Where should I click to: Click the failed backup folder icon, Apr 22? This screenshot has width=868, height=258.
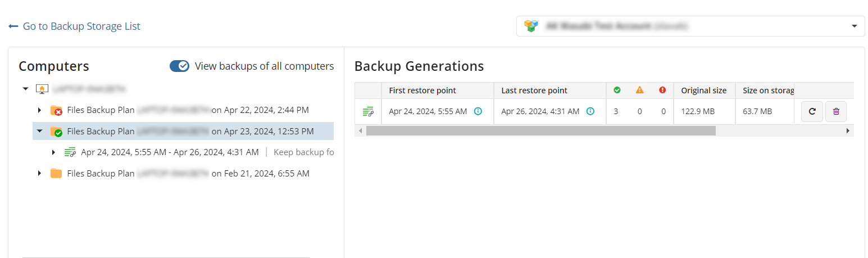point(56,110)
